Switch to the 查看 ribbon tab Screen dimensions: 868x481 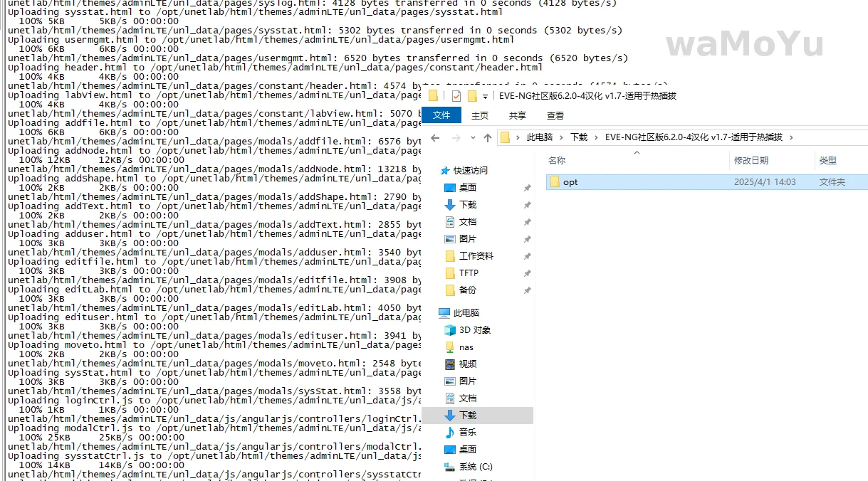[555, 115]
